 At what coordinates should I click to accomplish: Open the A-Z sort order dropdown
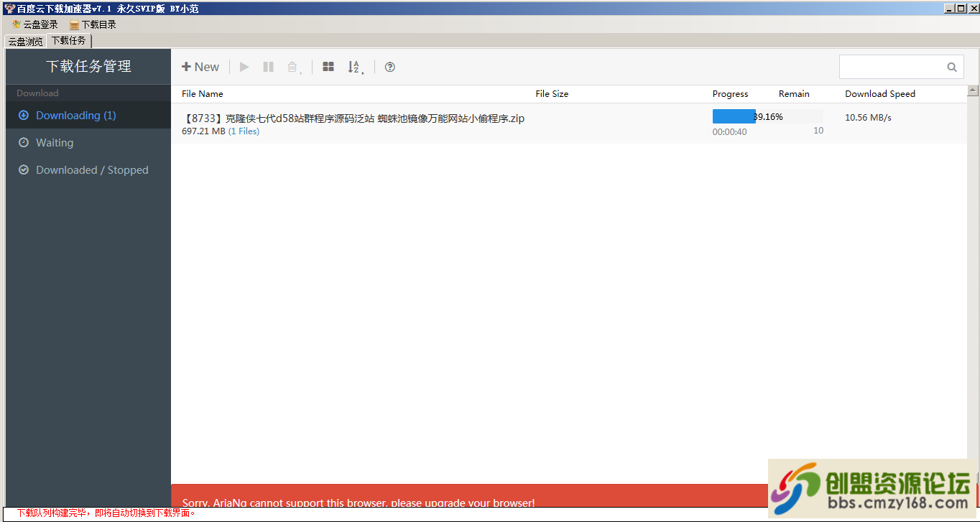(x=355, y=67)
